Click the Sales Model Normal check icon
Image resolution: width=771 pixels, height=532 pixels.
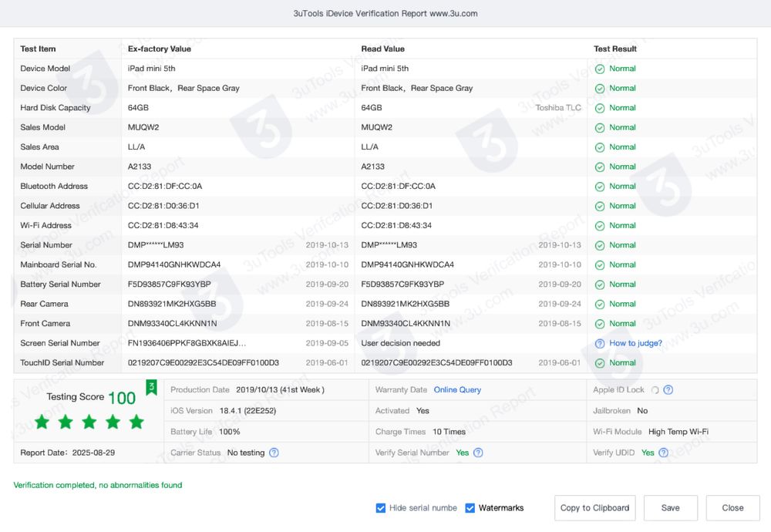click(x=599, y=128)
